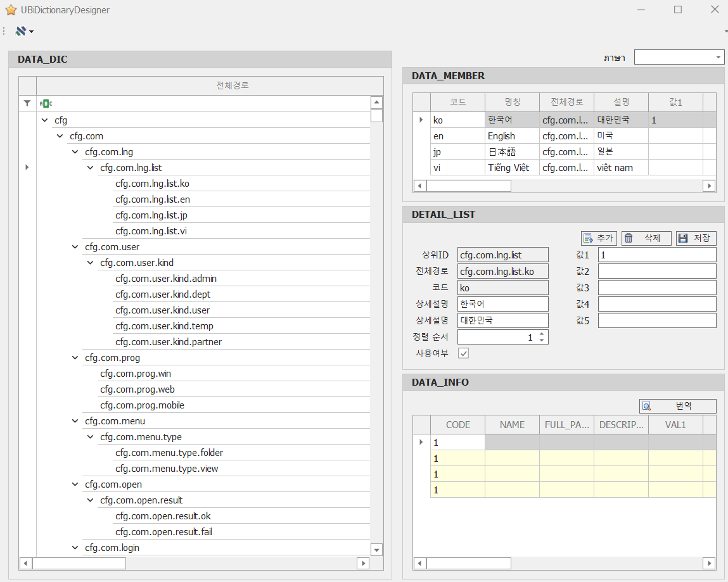Click the 저장 save button
This screenshot has width=728, height=582.
point(696,238)
